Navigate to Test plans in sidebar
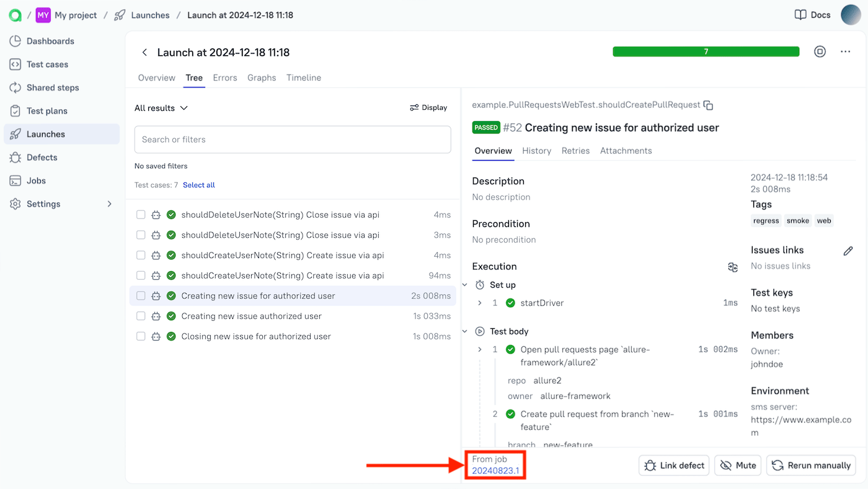The image size is (868, 489). 47,110
